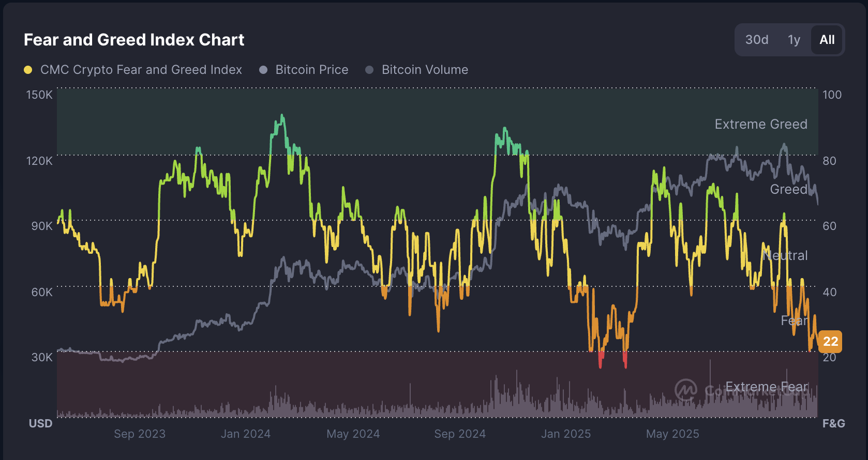Hide the CMC Crypto Fear and Greed Index series
The width and height of the screenshot is (868, 460).
coord(142,69)
